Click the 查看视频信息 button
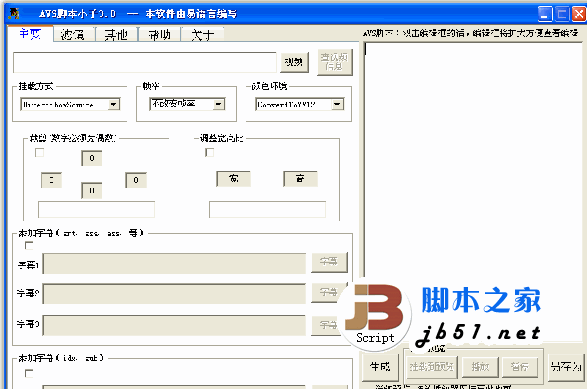Screen dimensions: 587x389 335,62
